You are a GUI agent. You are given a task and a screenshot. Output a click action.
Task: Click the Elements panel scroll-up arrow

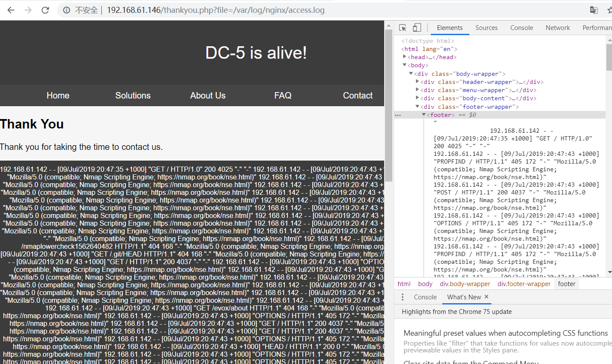(609, 40)
